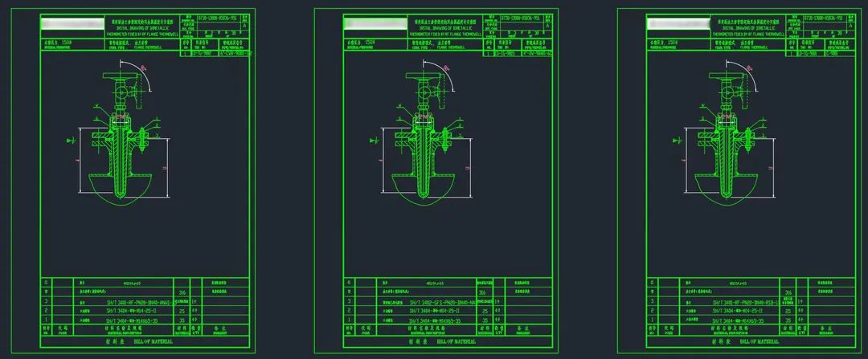
Task: Select drawing number "0730-13000-05036-951" in left sheet
Action: click(217, 18)
